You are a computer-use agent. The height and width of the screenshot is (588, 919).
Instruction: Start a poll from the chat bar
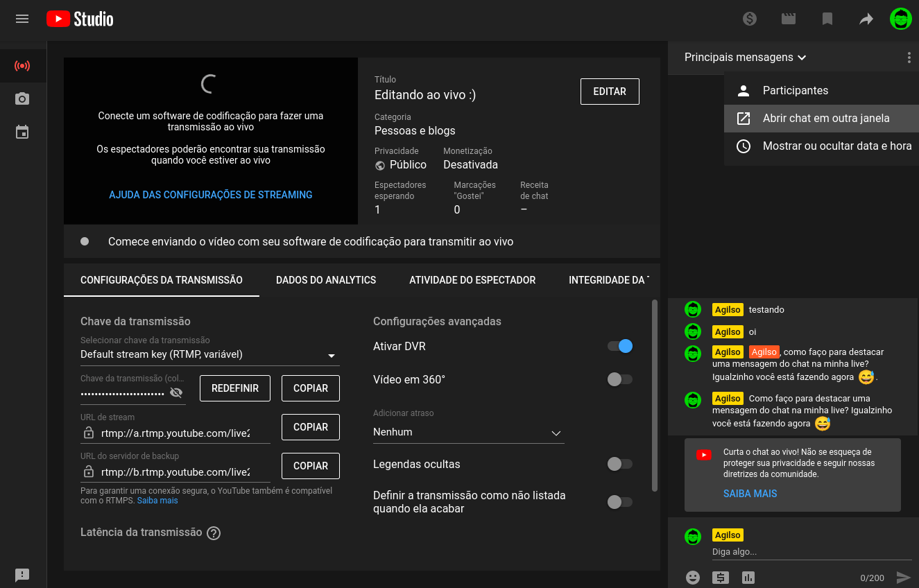(748, 577)
